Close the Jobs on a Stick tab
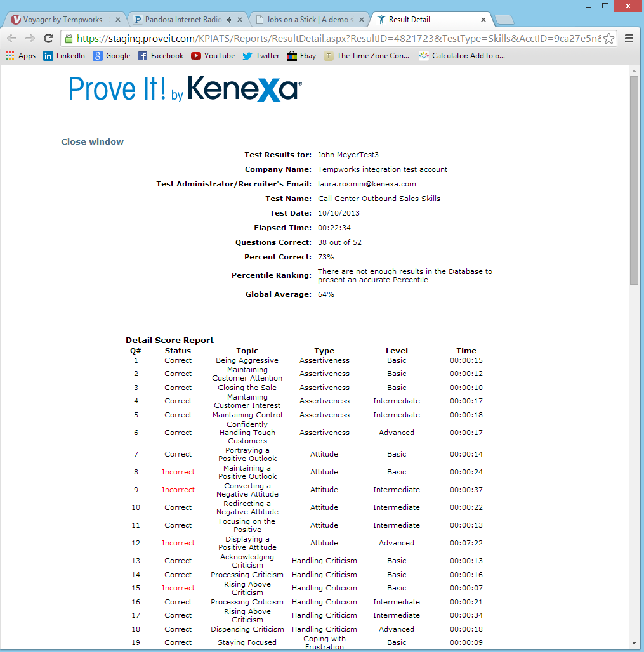 point(362,20)
